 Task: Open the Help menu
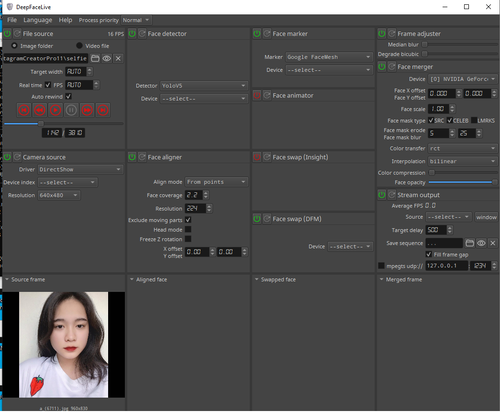[65, 20]
